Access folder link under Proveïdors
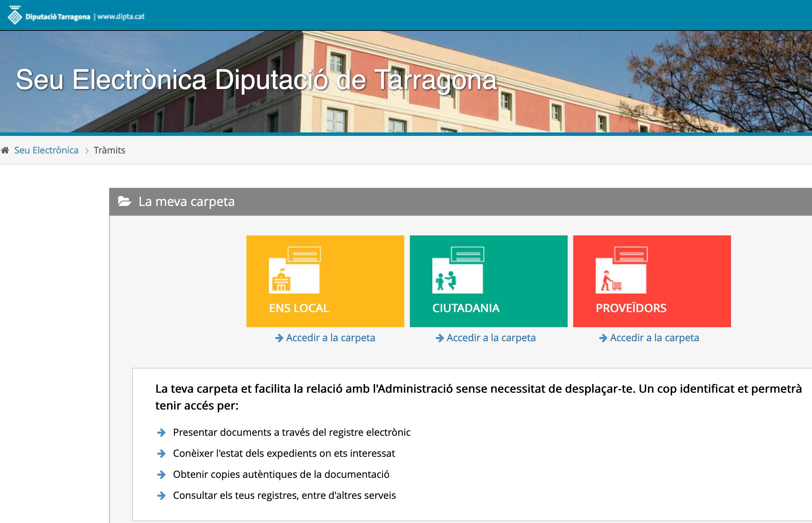812x523 pixels. pyautogui.click(x=654, y=338)
